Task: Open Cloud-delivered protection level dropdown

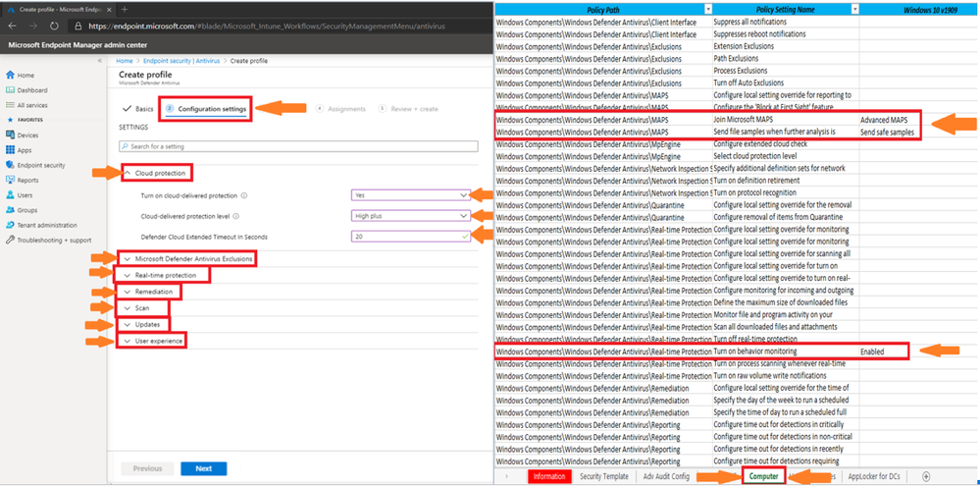Action: 411,216
